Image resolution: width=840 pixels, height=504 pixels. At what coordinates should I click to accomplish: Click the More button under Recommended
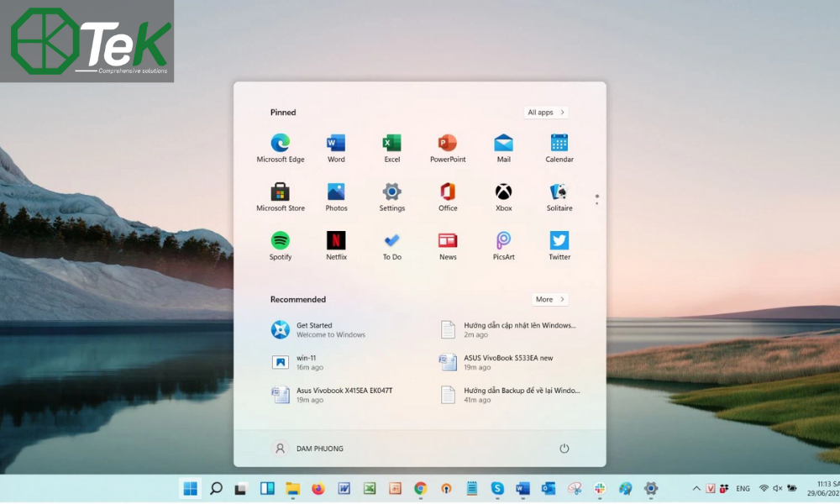549,299
